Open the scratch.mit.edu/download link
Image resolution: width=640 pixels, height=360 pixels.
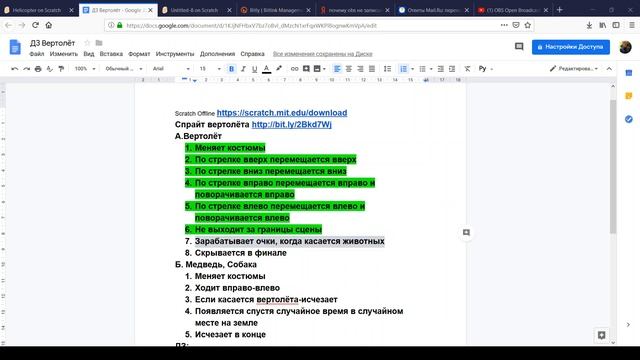(282, 113)
